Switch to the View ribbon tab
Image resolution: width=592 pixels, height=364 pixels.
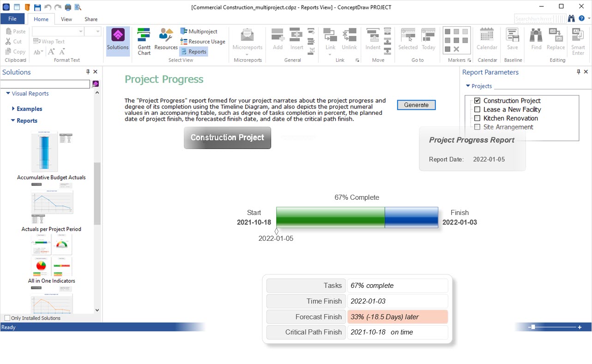(66, 19)
